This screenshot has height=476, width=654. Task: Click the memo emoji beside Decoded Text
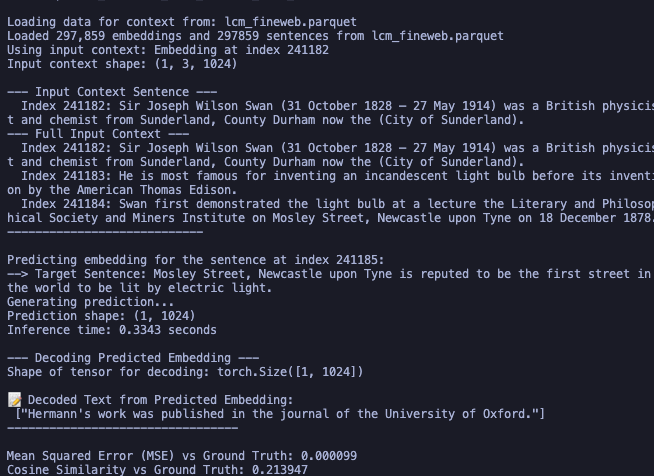[14, 399]
